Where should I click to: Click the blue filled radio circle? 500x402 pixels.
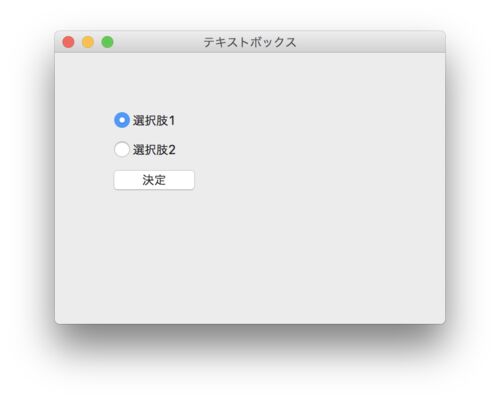122,120
